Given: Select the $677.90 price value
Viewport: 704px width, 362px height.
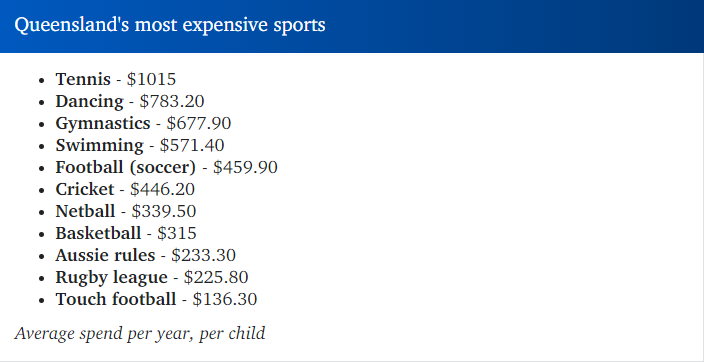Looking at the screenshot, I should point(199,124).
